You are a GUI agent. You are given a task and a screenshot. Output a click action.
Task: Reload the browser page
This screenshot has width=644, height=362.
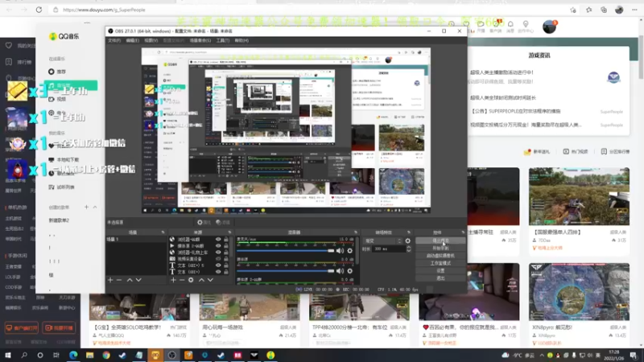[x=39, y=10]
